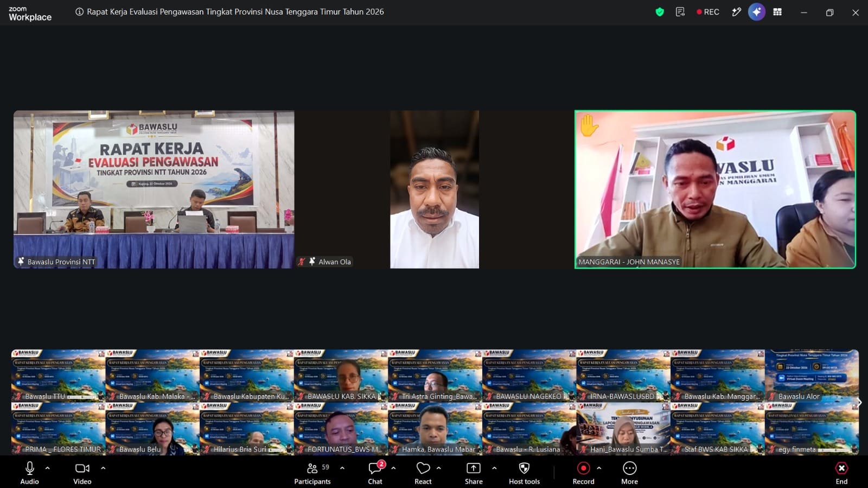Mute microphone with the Audio button
868x488 pixels.
click(x=29, y=472)
